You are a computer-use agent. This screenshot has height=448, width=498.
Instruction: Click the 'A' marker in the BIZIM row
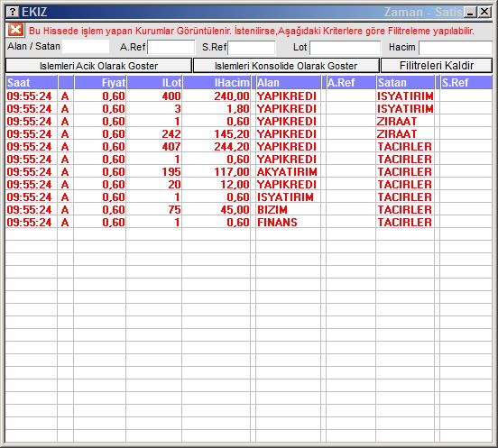coord(65,210)
